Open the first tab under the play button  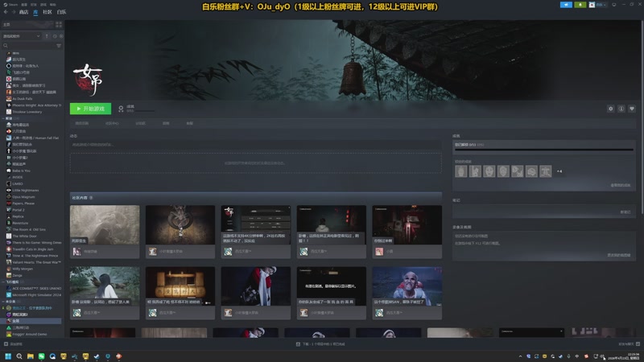pos(82,123)
